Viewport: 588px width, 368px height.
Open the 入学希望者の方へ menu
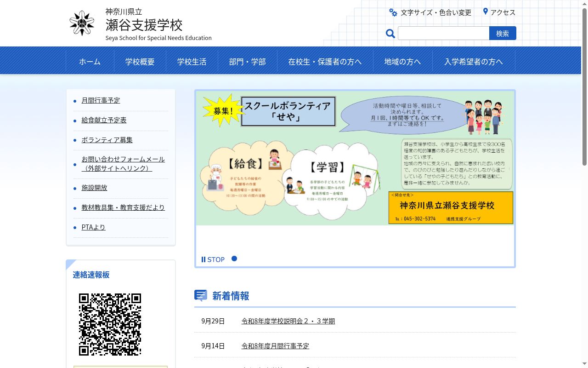tap(474, 62)
